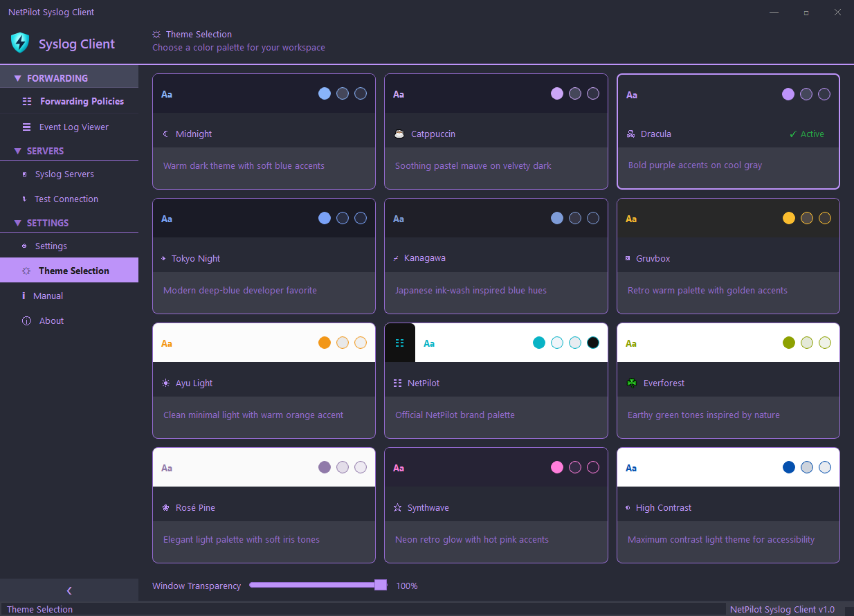Select the Kanagawa theme card
Screen dimensions: 854x616
pyautogui.click(x=496, y=256)
